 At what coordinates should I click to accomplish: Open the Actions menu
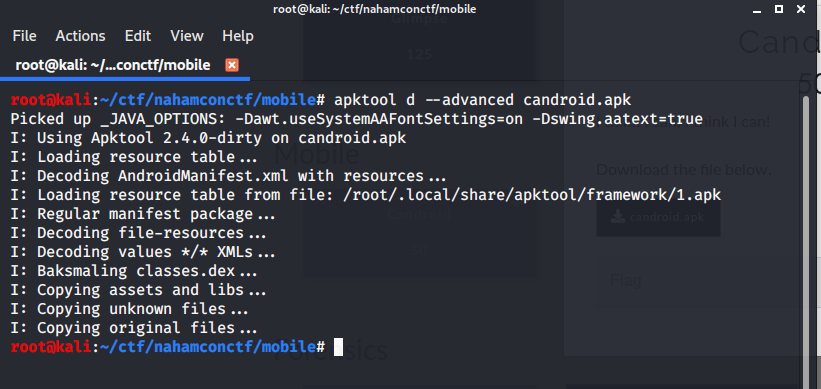[x=80, y=36]
